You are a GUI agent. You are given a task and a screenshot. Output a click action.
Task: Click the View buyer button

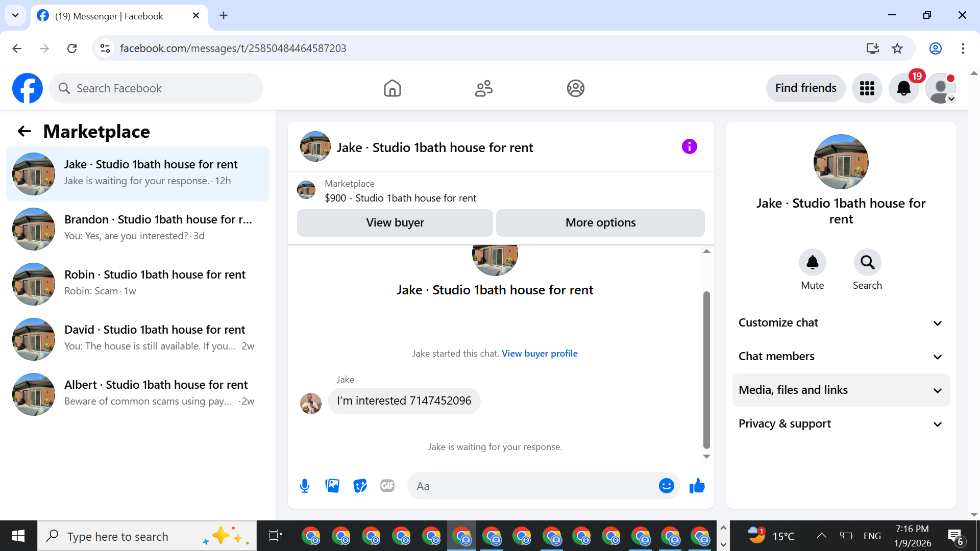click(395, 222)
